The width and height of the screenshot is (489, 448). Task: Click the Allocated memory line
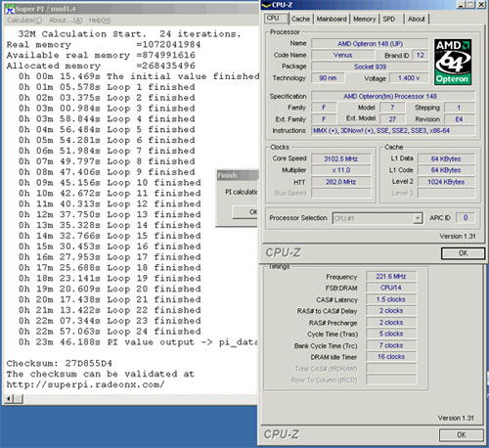point(101,66)
